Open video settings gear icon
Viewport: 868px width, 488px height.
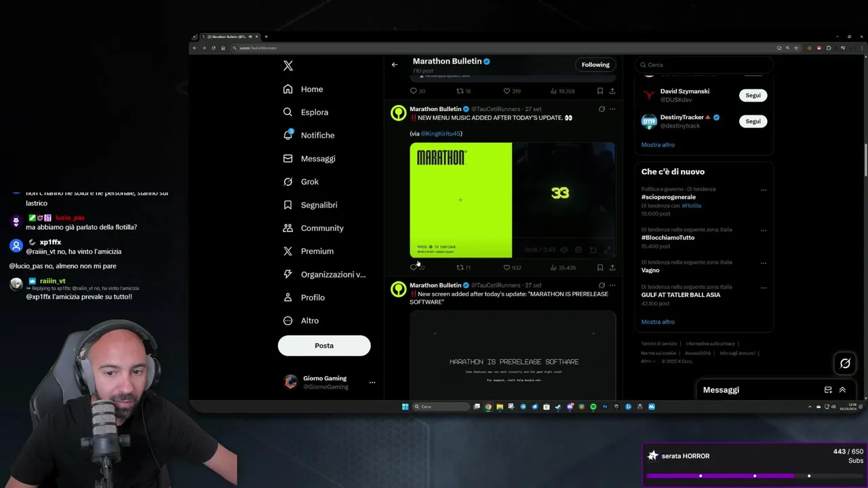tap(578, 250)
